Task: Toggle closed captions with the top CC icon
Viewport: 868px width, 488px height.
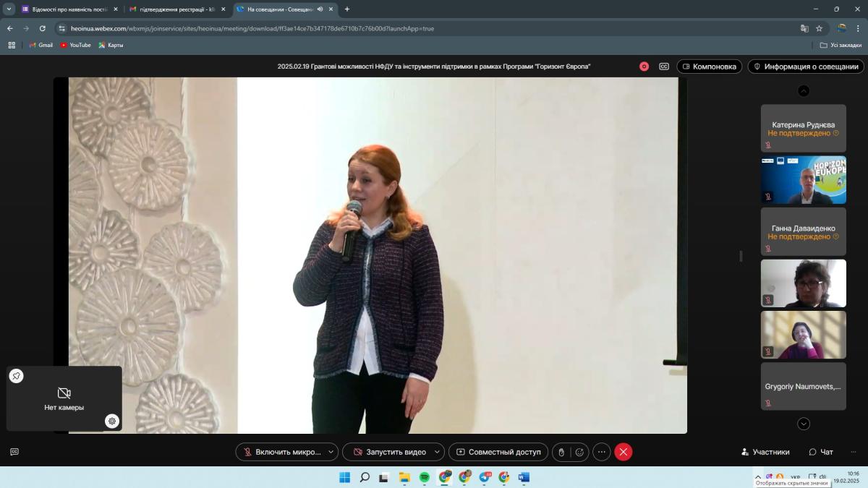Action: pos(664,67)
